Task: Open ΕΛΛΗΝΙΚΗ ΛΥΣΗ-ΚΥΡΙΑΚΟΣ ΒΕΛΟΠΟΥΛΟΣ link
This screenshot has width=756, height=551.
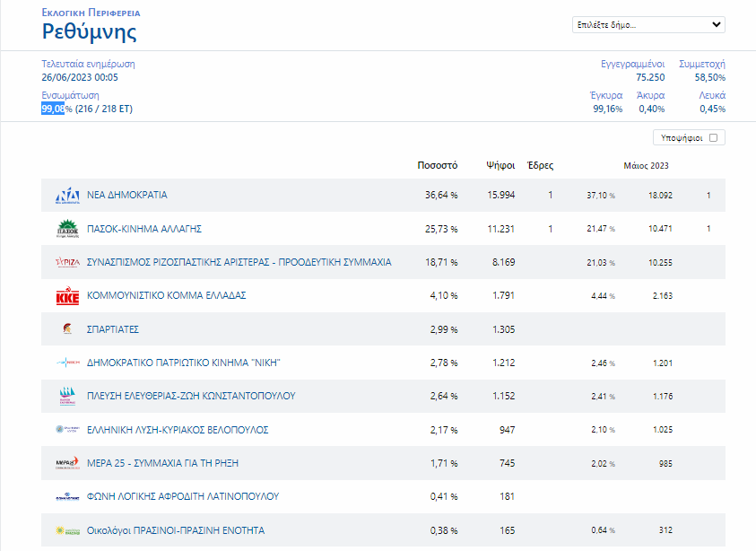Action: (178, 430)
